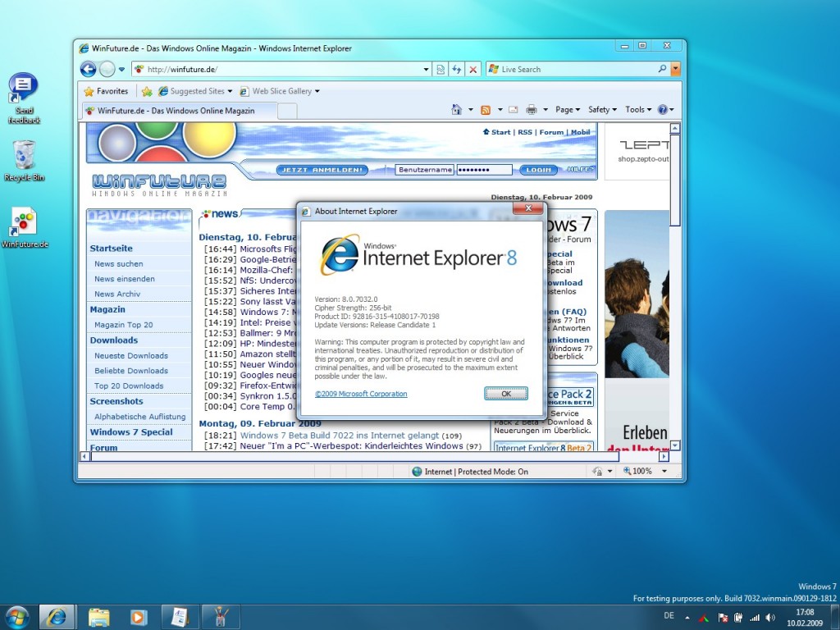Click the network signal tray icon

755,618
